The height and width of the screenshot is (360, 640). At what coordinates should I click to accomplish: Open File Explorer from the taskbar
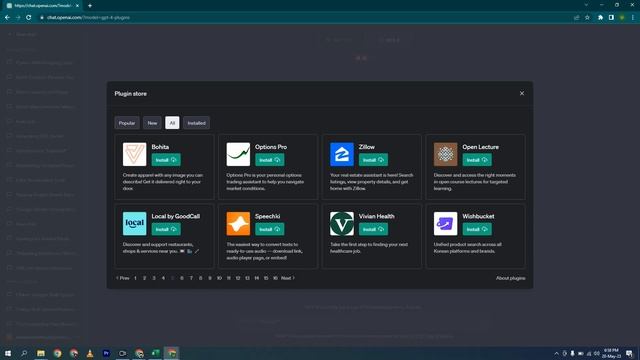click(x=41, y=353)
